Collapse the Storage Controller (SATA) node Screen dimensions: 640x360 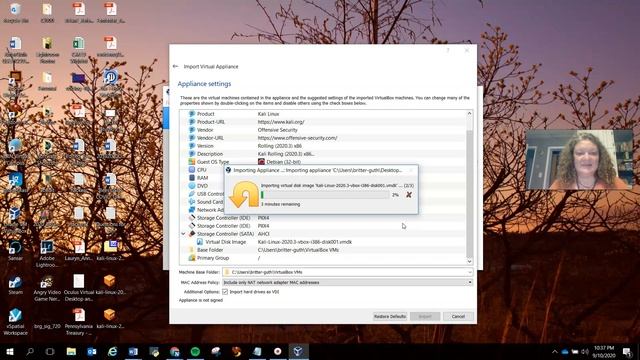[x=184, y=234]
